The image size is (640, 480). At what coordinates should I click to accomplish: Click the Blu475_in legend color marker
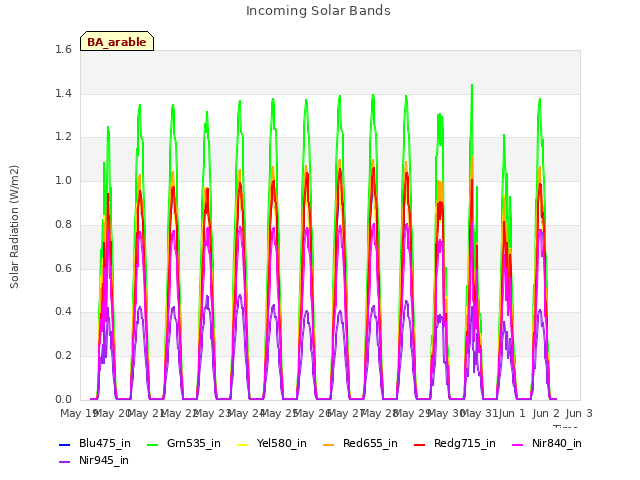(x=64, y=444)
